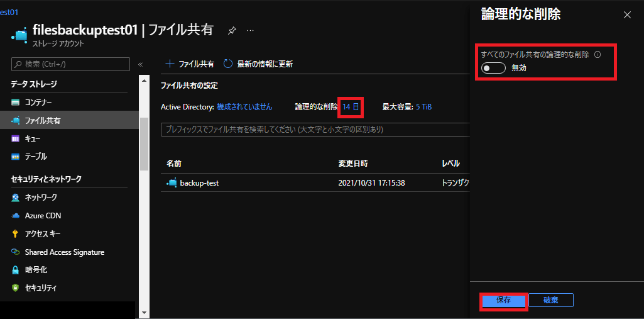Click the テーブル table icon in the sidebar
The image size is (644, 319).
[16, 157]
